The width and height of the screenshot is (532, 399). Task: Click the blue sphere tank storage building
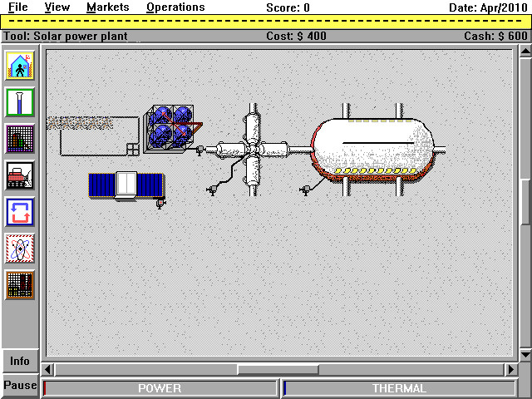[173, 129]
